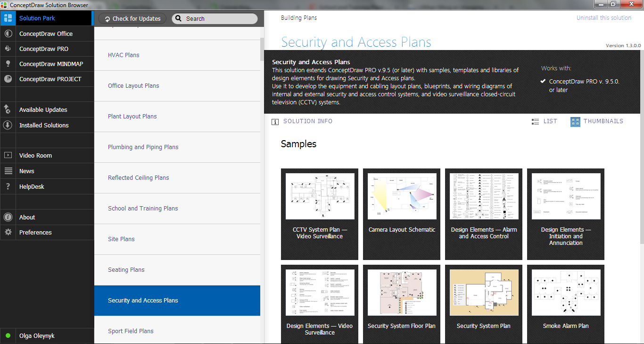Click the ConceptDraw PRO icon

coord(8,49)
